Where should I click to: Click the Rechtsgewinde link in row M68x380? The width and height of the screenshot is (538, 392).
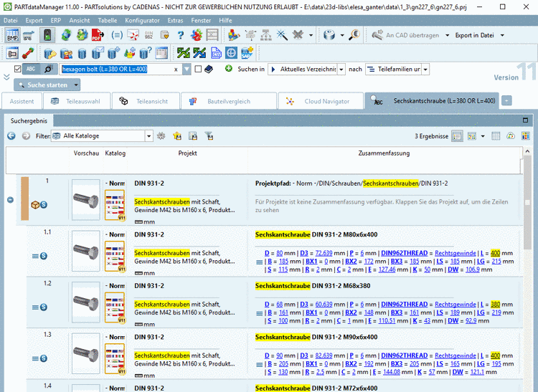[456, 305]
